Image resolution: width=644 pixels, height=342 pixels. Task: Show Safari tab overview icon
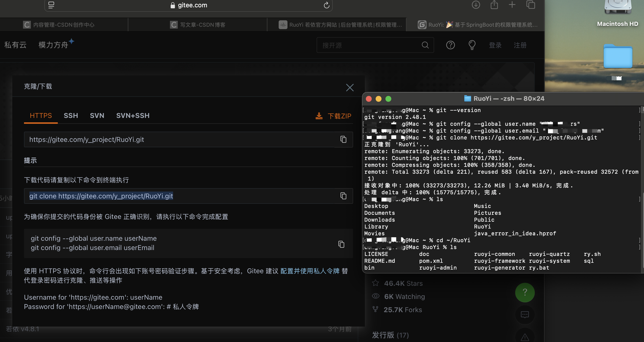530,4
